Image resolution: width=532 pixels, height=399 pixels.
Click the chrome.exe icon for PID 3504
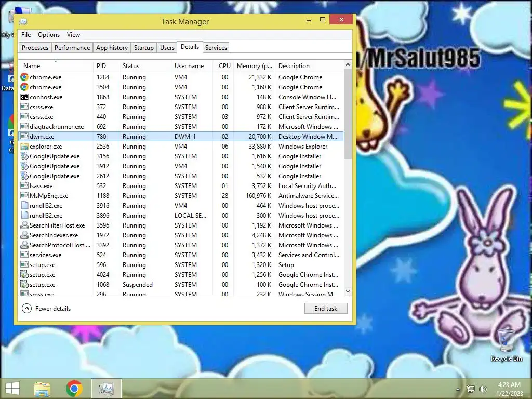click(24, 87)
